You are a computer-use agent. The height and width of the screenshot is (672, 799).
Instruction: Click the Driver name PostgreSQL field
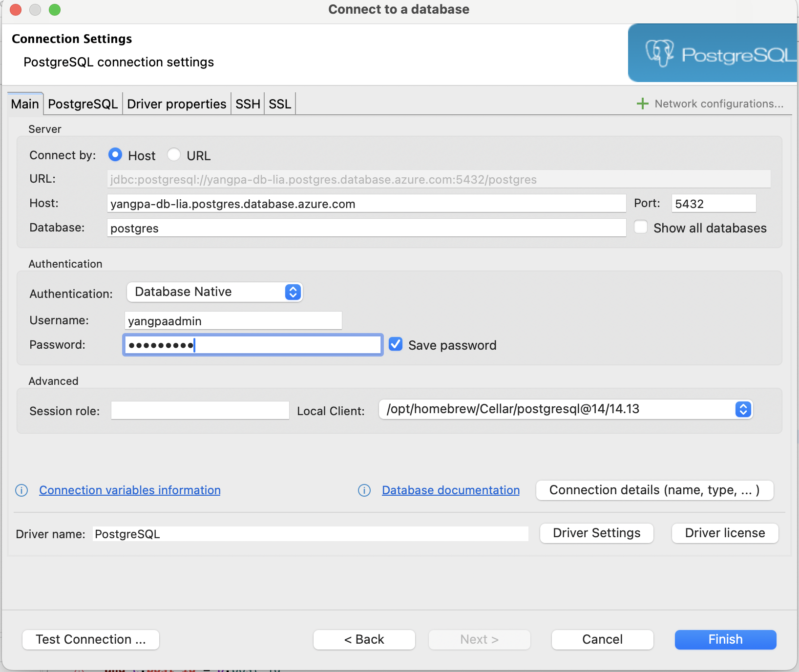click(x=311, y=534)
